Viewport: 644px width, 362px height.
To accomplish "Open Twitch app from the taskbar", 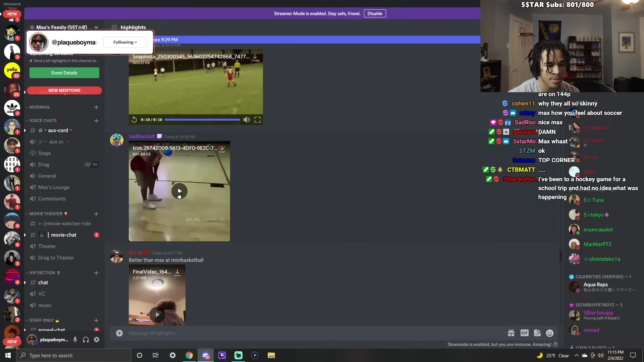I will [x=222, y=355].
